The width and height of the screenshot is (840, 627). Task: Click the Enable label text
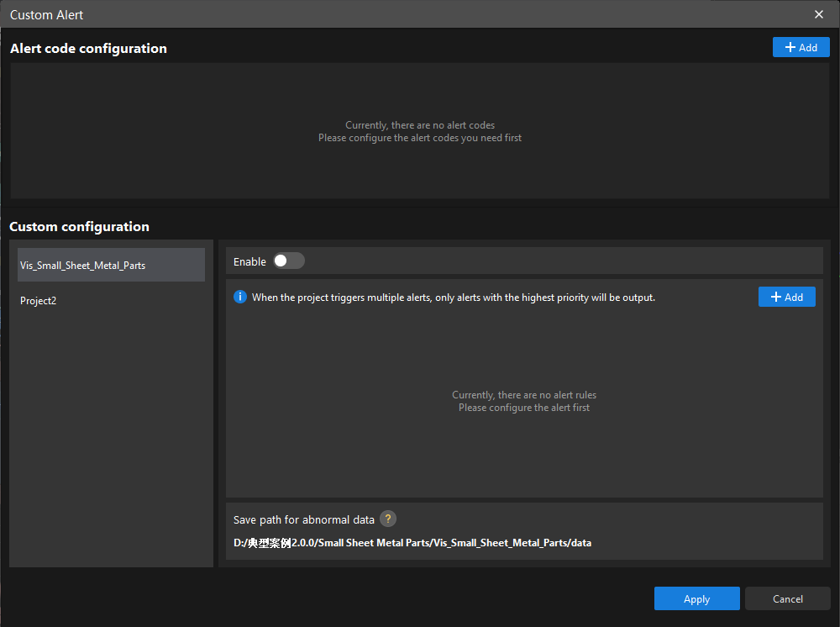[249, 261]
